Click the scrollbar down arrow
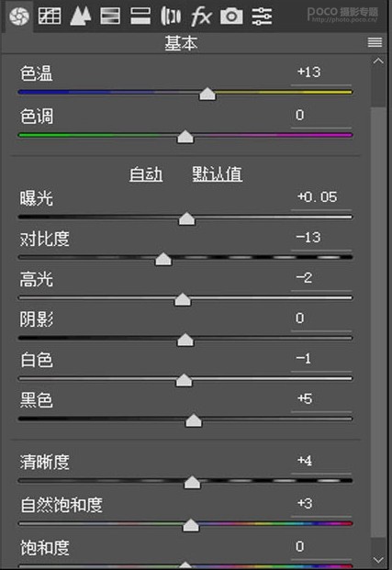Screen dimensions: 392x570 tap(378, 560)
